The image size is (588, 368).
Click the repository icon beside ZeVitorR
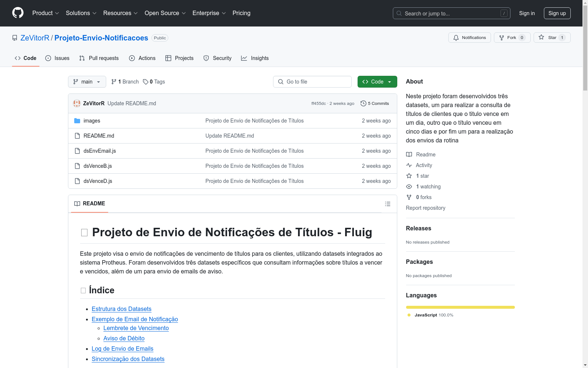[15, 38]
